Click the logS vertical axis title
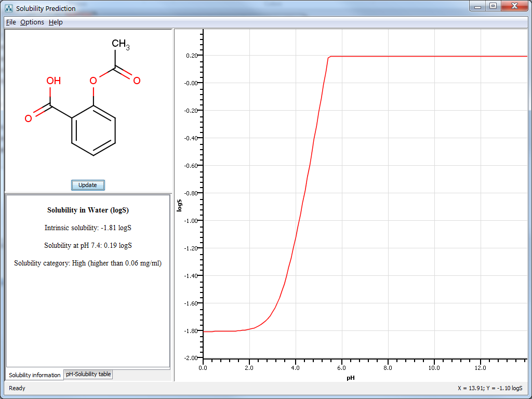 coord(180,206)
